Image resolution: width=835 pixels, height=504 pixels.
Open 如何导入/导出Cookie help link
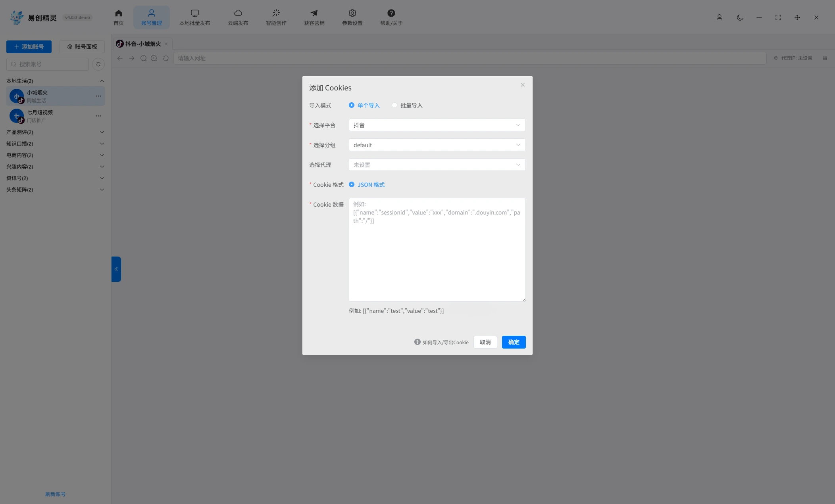pos(441,342)
